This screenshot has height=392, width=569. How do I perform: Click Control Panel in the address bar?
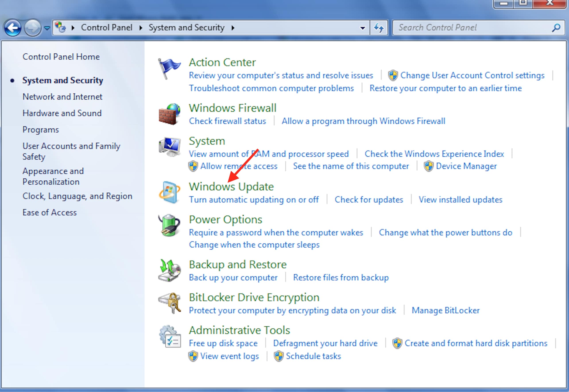click(106, 27)
